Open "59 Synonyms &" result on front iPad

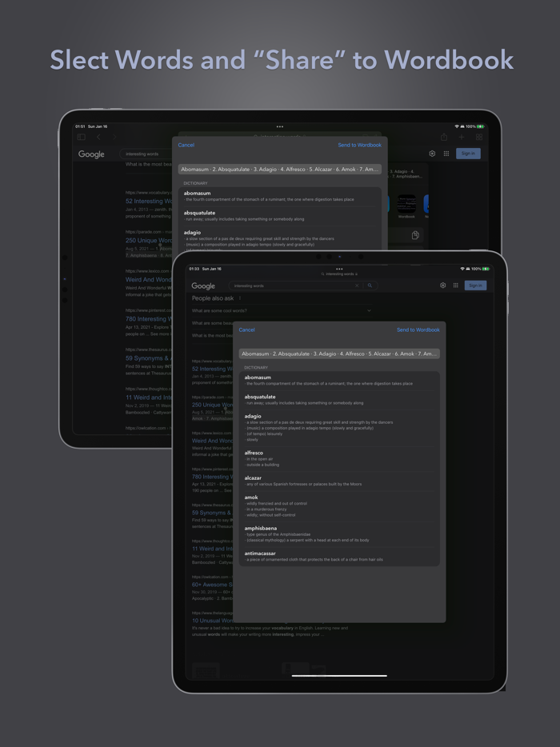click(x=212, y=513)
